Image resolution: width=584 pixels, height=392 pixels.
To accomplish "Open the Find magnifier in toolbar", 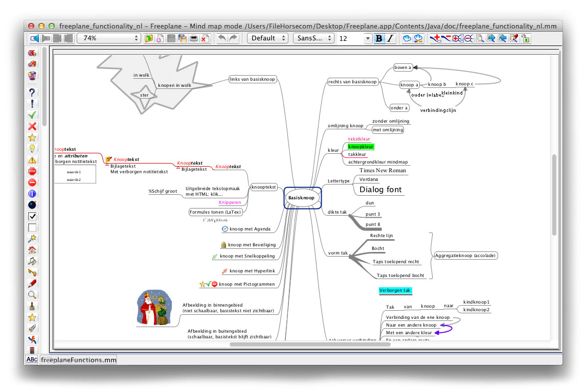I will 480,38.
